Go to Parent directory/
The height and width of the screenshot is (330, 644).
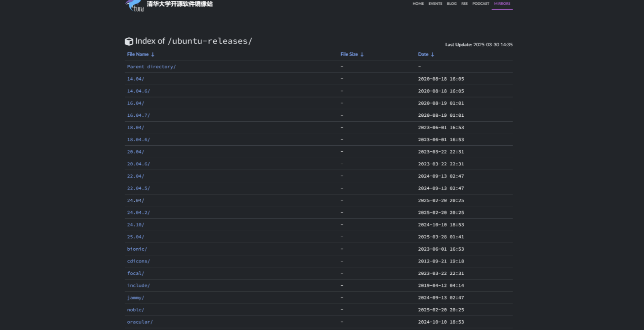point(152,67)
